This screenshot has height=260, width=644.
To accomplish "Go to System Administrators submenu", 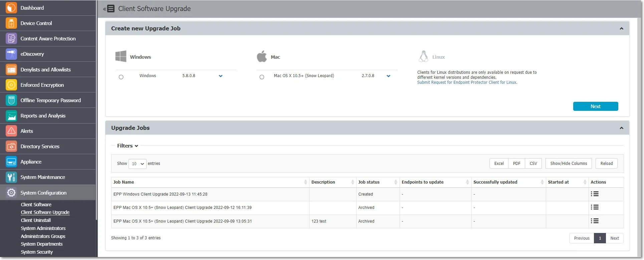I will pos(43,228).
